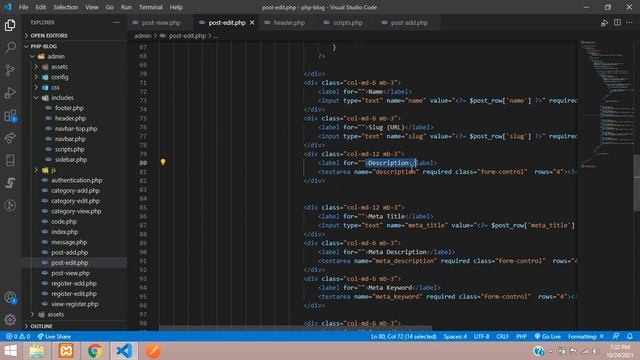
Task: Open navbar-top.php in the explorer
Action: coord(76,129)
